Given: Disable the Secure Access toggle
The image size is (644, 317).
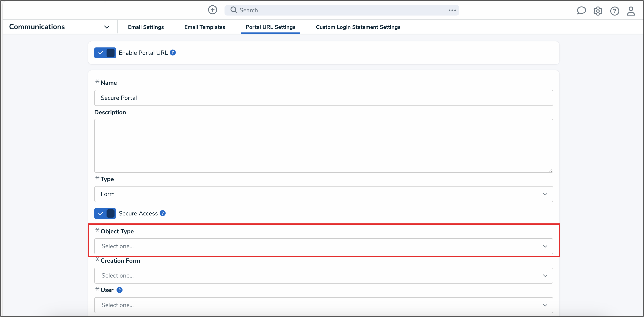Looking at the screenshot, I should (105, 213).
